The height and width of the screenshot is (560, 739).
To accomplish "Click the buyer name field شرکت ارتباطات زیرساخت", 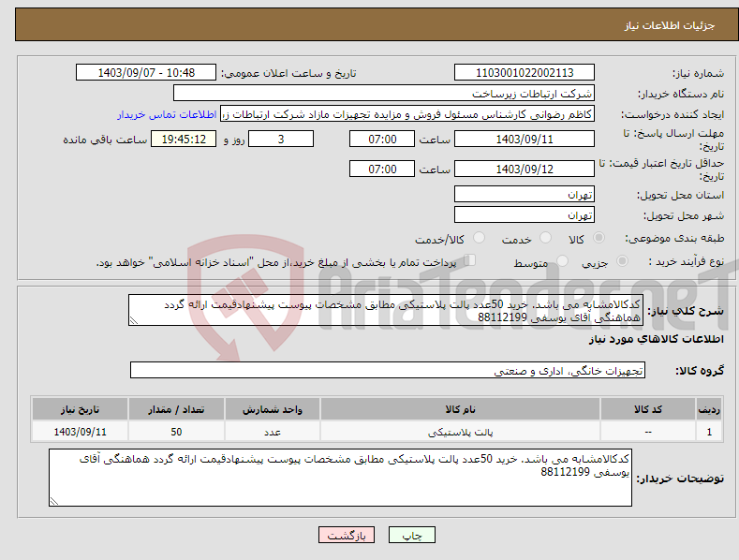I will click(x=384, y=94).
